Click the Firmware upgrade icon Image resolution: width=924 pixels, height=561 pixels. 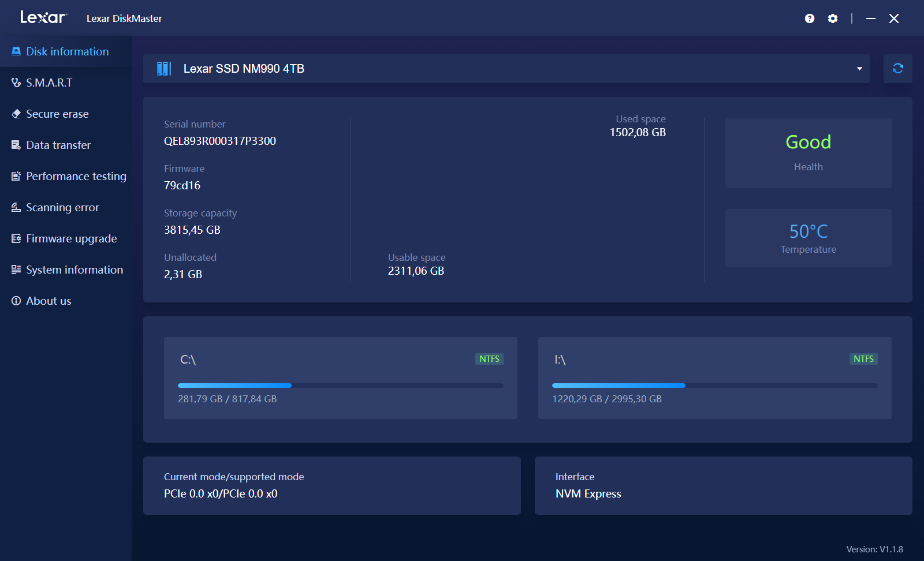click(x=16, y=238)
